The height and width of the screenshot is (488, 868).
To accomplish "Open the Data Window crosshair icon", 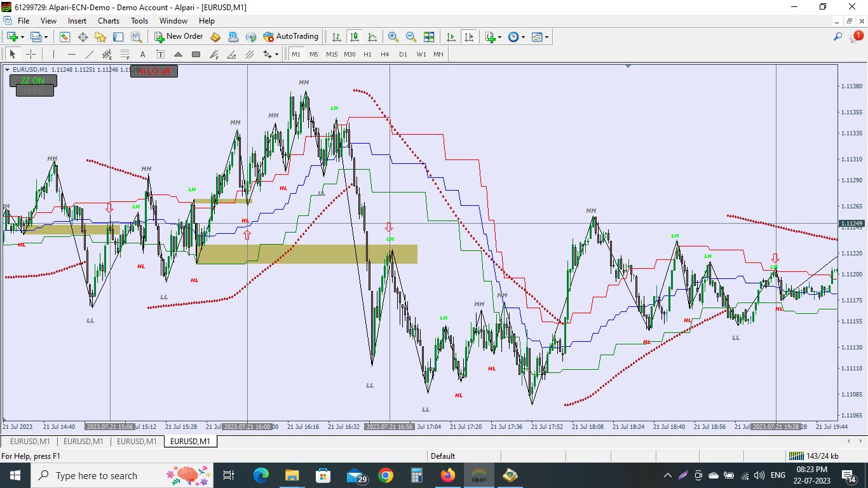I will [83, 37].
